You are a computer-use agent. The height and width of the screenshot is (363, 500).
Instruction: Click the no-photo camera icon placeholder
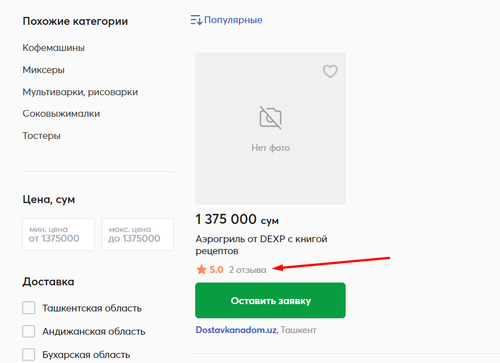tap(270, 118)
